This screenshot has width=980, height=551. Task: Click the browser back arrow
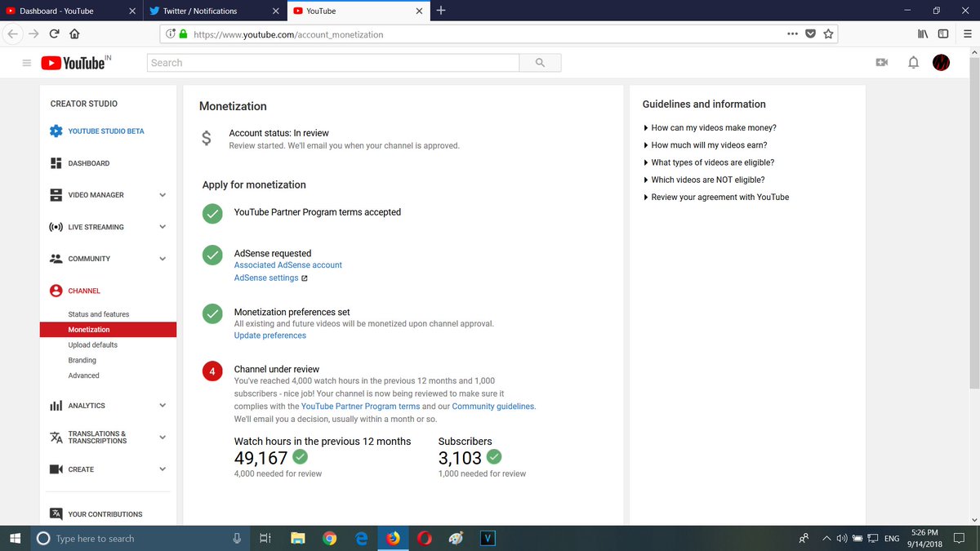pyautogui.click(x=12, y=34)
